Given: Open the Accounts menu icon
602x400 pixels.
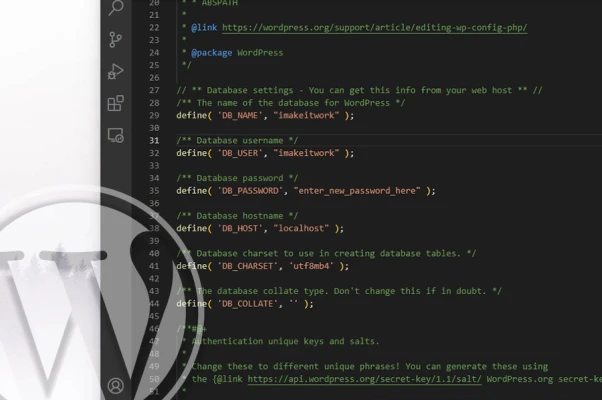Looking at the screenshot, I should coord(116,385).
